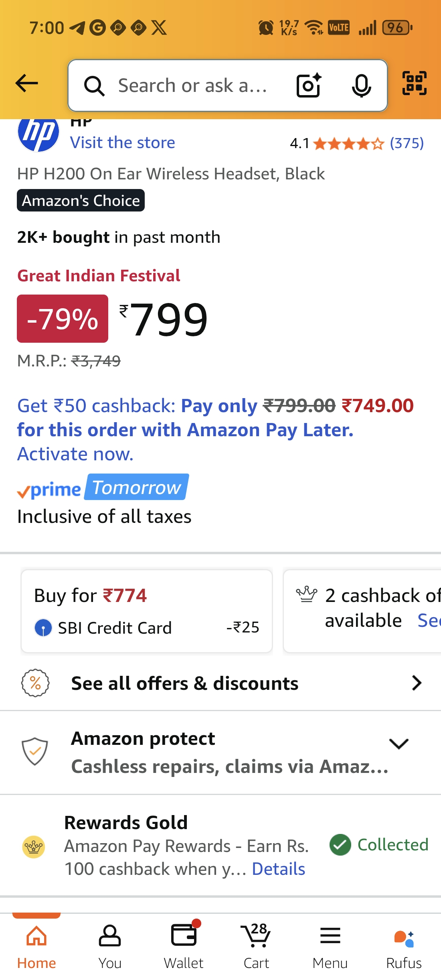Open Rewards Gold Details link

click(x=278, y=869)
